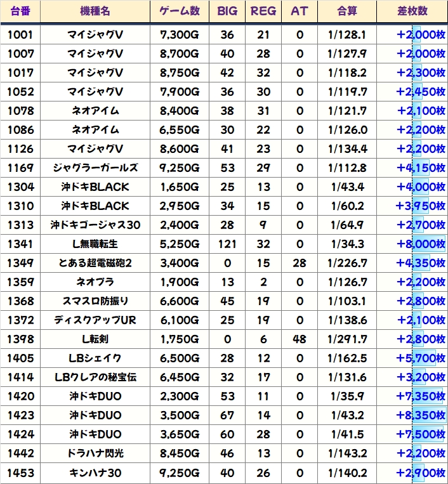Click the REG column header

[x=263, y=11]
